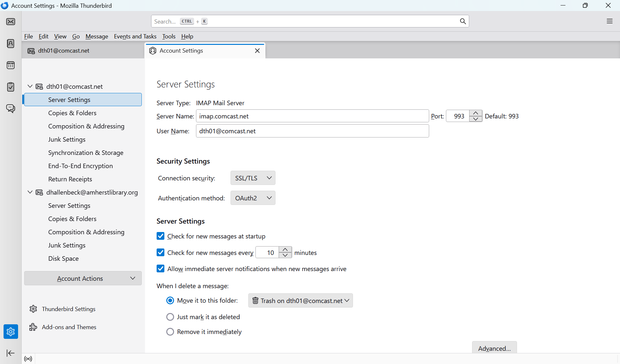Open the Calendar space icon
Screen dimensions: 620x364
tap(11, 65)
